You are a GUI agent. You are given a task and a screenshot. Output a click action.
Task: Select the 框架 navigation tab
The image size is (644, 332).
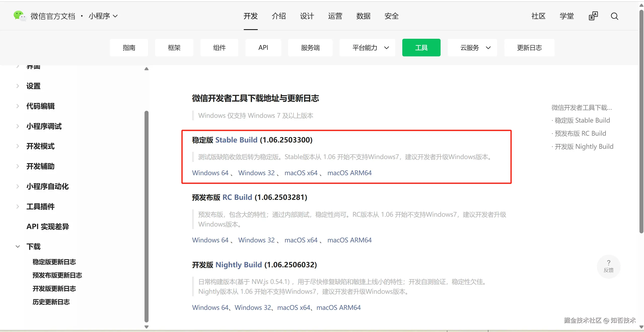coord(174,48)
